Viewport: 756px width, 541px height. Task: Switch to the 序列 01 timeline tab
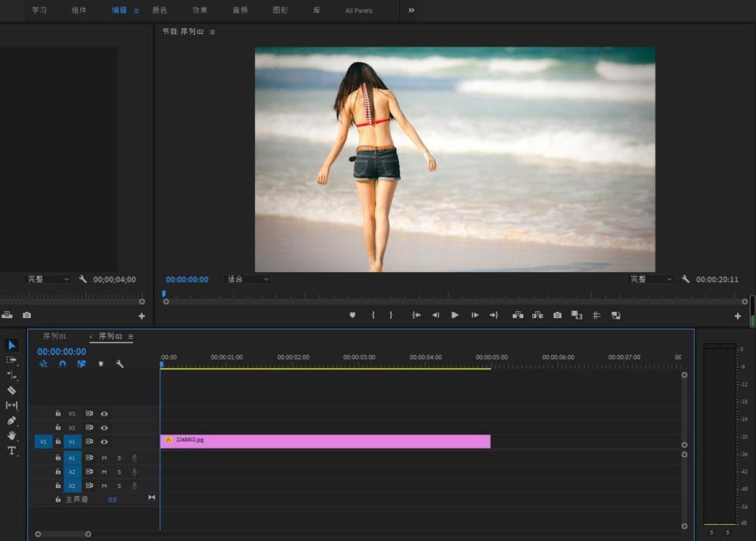tap(54, 336)
